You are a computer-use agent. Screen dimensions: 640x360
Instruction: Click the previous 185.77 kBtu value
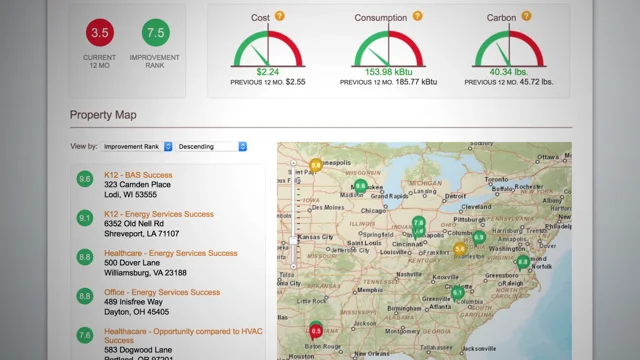(416, 82)
